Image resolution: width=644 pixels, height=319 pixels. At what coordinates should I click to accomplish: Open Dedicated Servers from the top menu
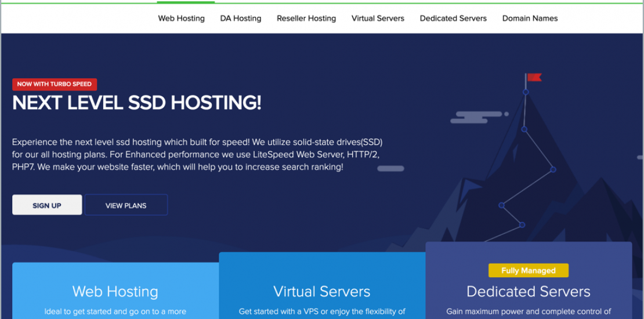(x=453, y=19)
